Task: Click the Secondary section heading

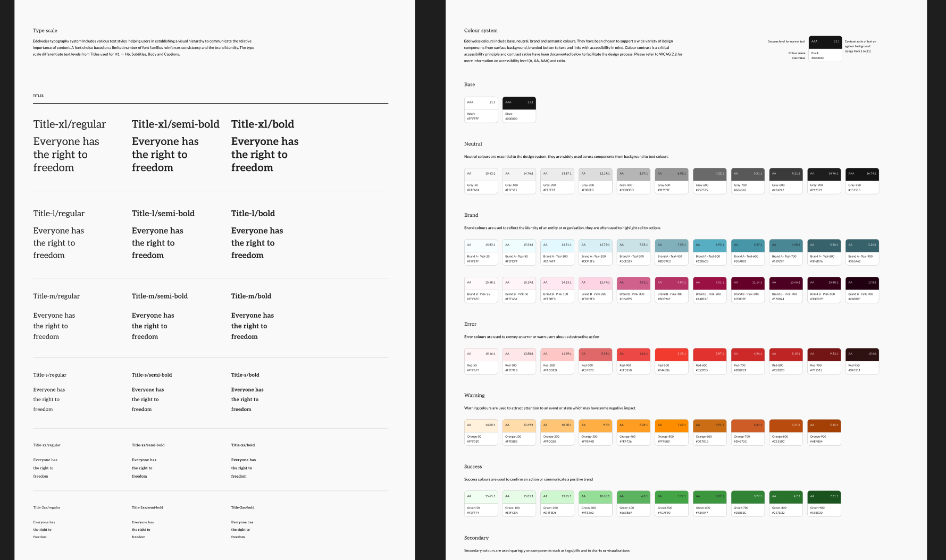Action: pos(476,538)
